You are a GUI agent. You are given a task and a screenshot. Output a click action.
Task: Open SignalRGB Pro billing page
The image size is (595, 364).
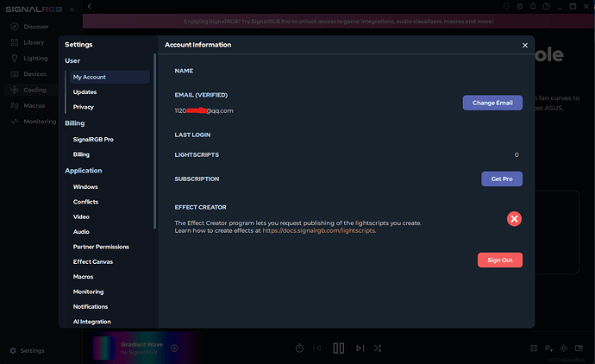[x=93, y=139]
